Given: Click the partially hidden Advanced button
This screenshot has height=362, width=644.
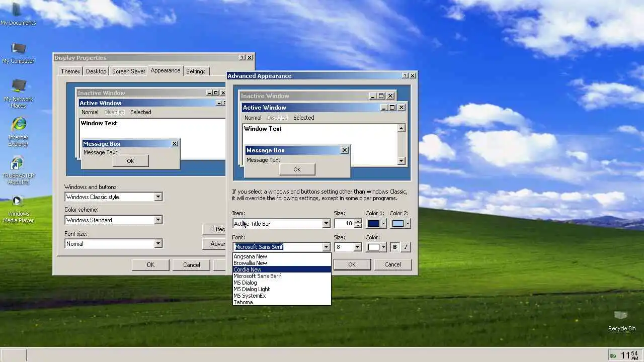Looking at the screenshot, I should [x=215, y=244].
